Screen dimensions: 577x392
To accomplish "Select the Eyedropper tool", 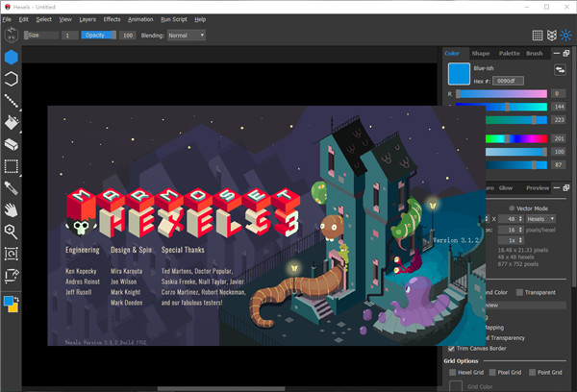I will (11, 188).
